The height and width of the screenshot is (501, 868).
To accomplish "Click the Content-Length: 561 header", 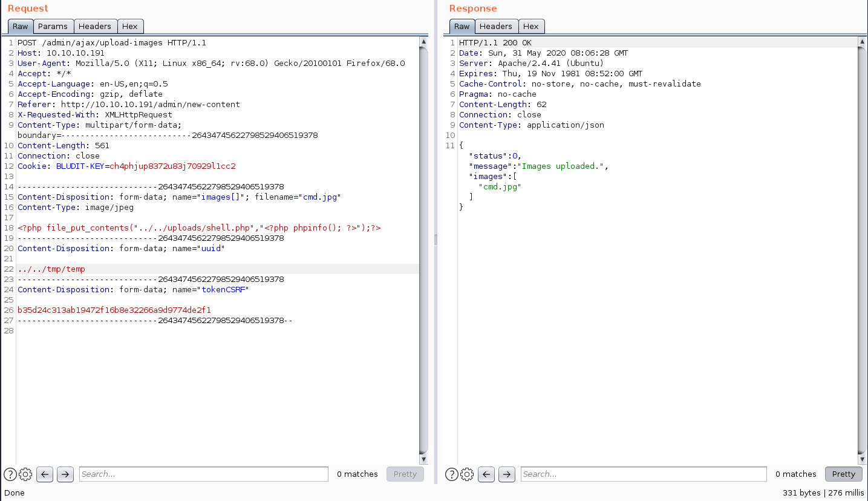I will pyautogui.click(x=64, y=146).
